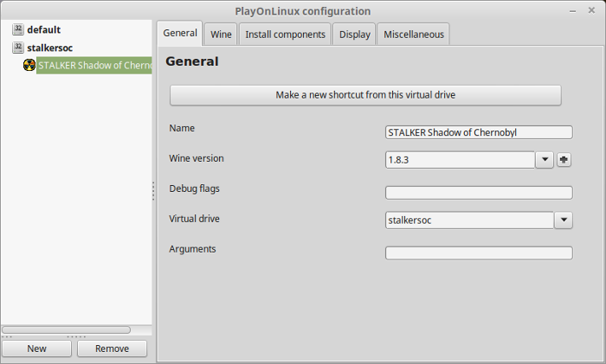Image resolution: width=606 pixels, height=364 pixels.
Task: Open the Display tab
Action: (x=354, y=35)
